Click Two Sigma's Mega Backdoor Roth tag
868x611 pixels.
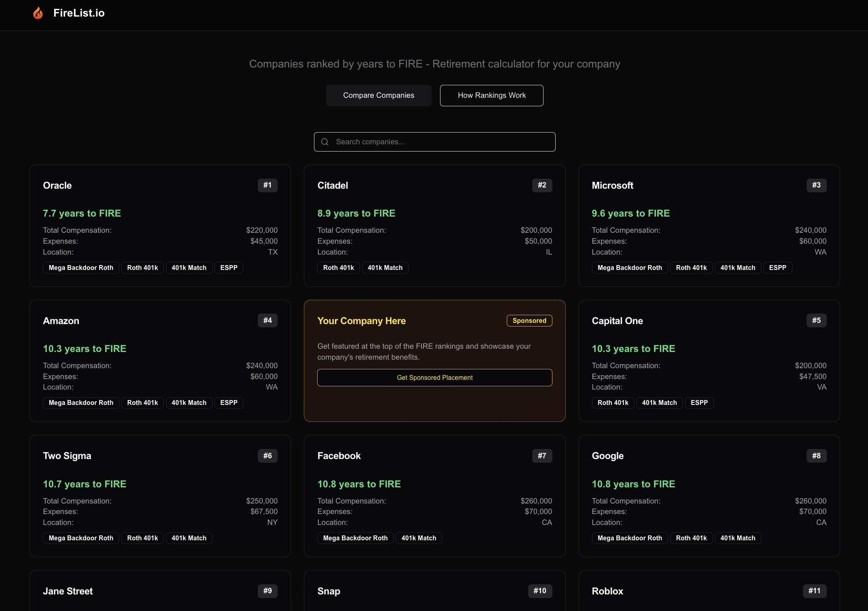coord(81,538)
